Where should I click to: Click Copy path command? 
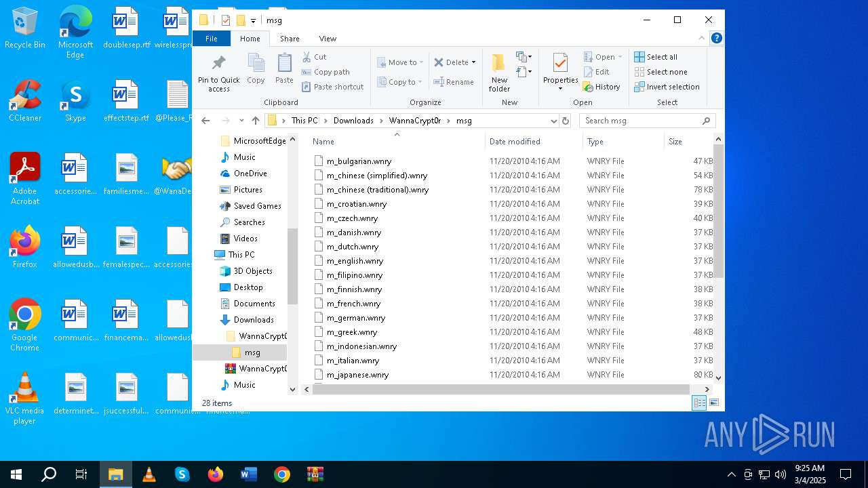[x=325, y=72]
